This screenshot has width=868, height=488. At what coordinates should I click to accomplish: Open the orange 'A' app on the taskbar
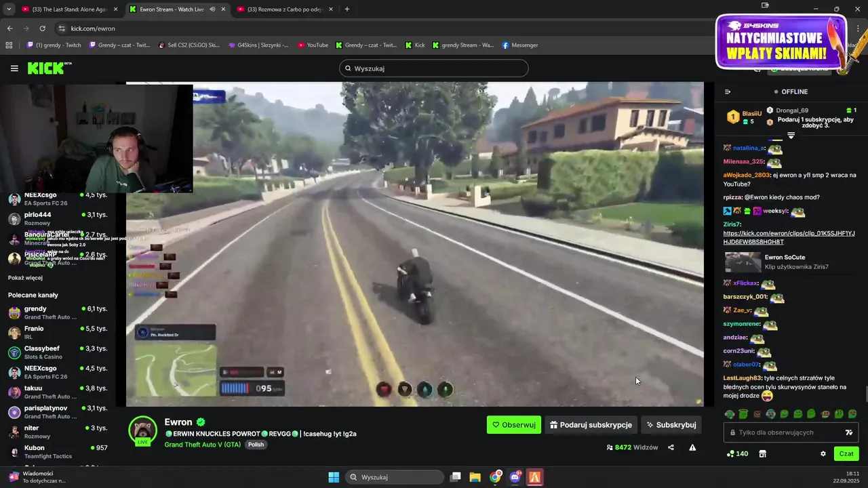535,477
